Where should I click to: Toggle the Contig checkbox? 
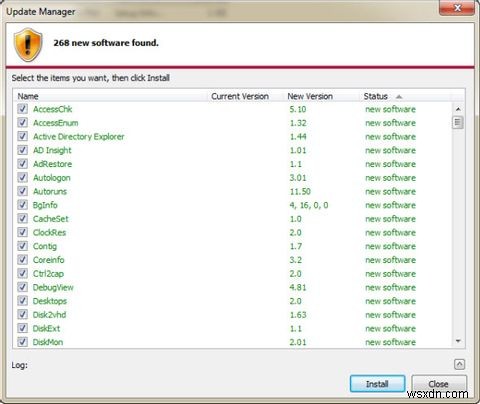pos(22,246)
